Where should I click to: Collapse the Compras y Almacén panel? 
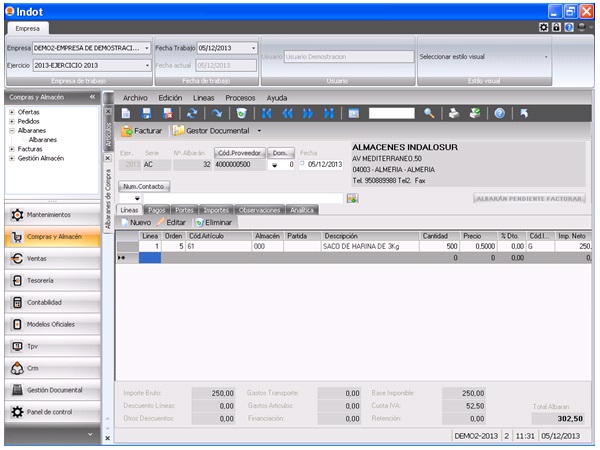93,97
